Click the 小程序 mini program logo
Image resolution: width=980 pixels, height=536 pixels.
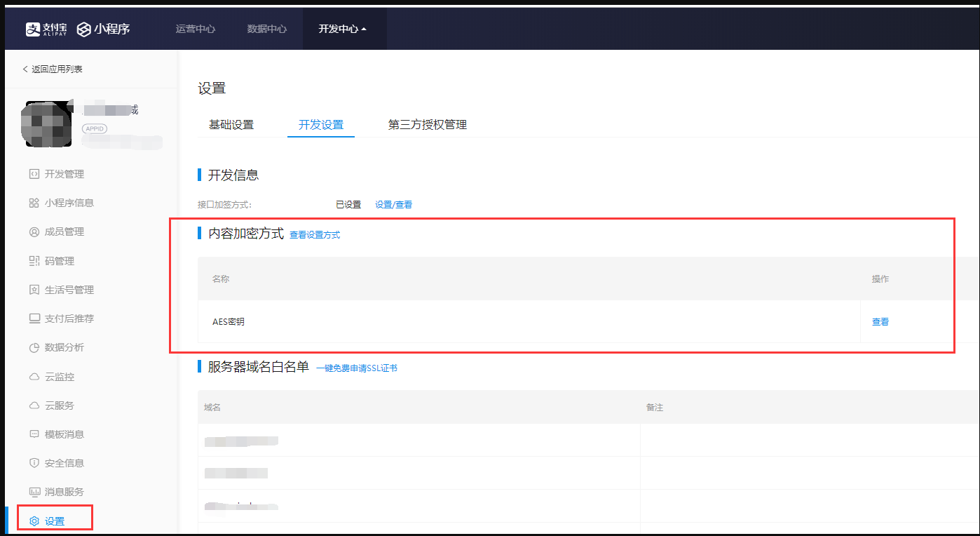pyautogui.click(x=104, y=29)
